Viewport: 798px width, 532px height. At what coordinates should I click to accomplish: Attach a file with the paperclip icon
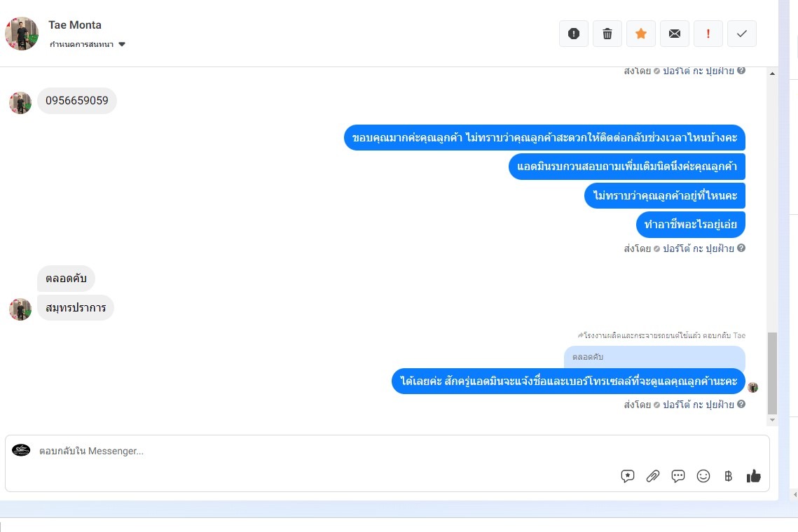coord(653,476)
